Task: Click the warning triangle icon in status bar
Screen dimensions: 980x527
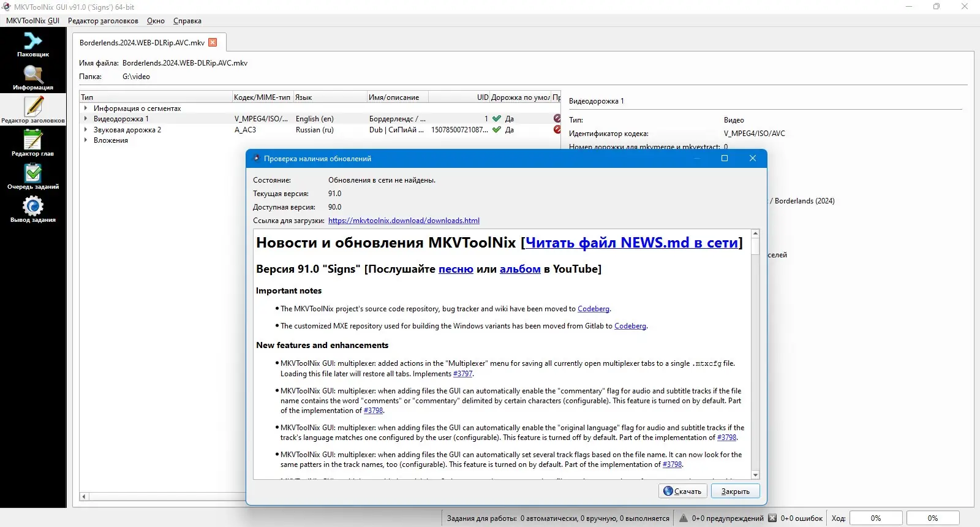Action: coord(684,518)
